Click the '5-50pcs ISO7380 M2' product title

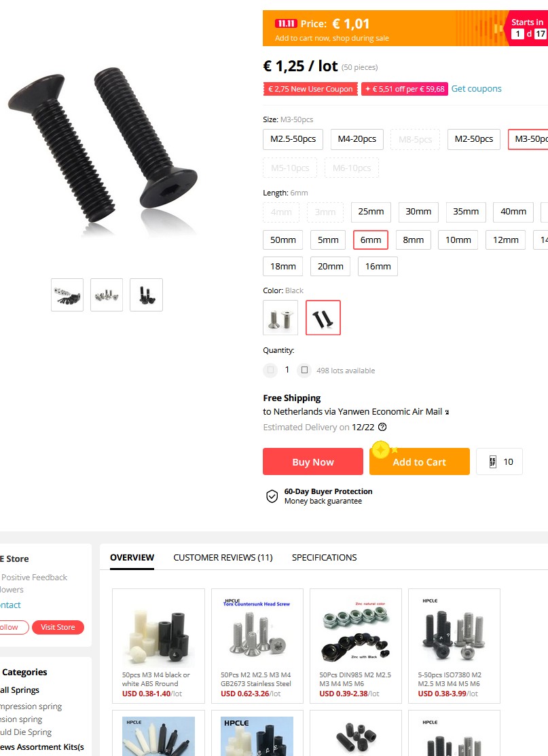[x=450, y=679]
